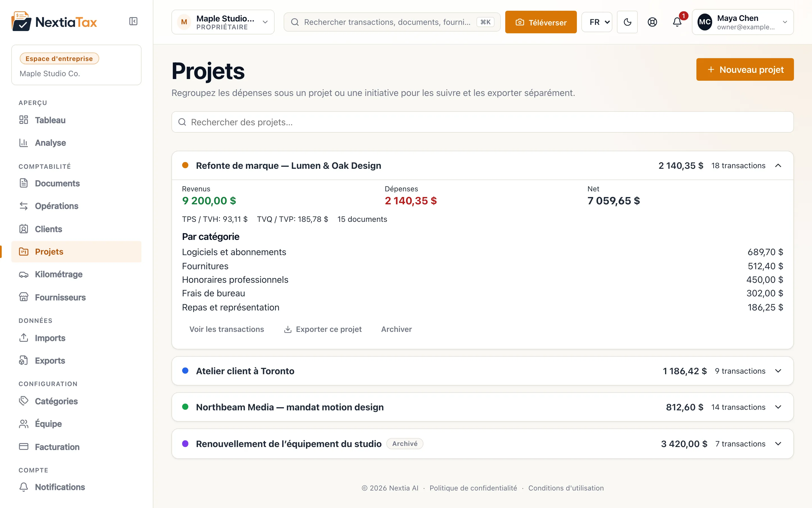
Task: Click the Logiciels et abonnements category row
Action: 482,252
